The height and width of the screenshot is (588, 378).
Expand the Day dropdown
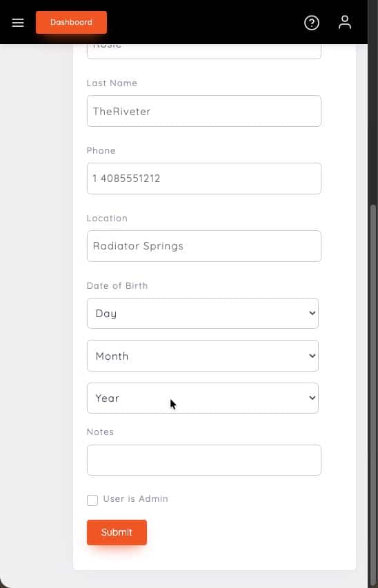(x=203, y=314)
